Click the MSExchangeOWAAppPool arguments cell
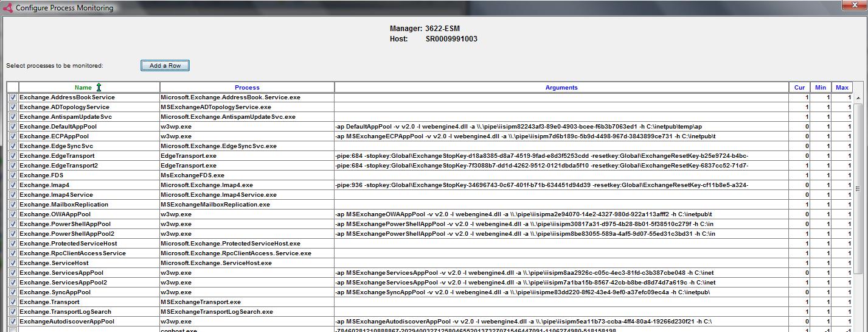This screenshot has height=332, width=868. [561, 214]
